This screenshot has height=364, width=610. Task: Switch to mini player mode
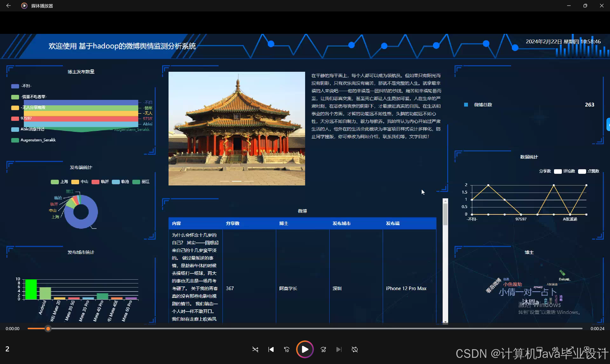(586, 349)
